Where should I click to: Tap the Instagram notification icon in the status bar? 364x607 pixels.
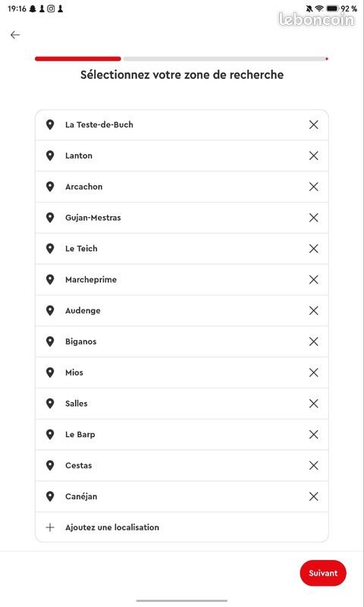tap(51, 8)
